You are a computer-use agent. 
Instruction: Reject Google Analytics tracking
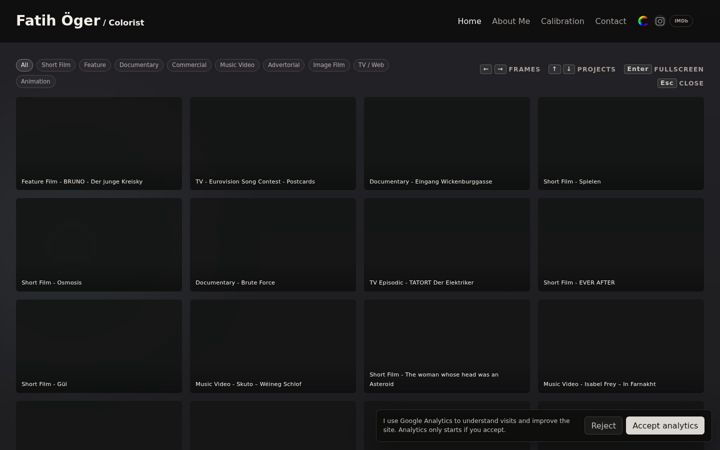point(603,426)
